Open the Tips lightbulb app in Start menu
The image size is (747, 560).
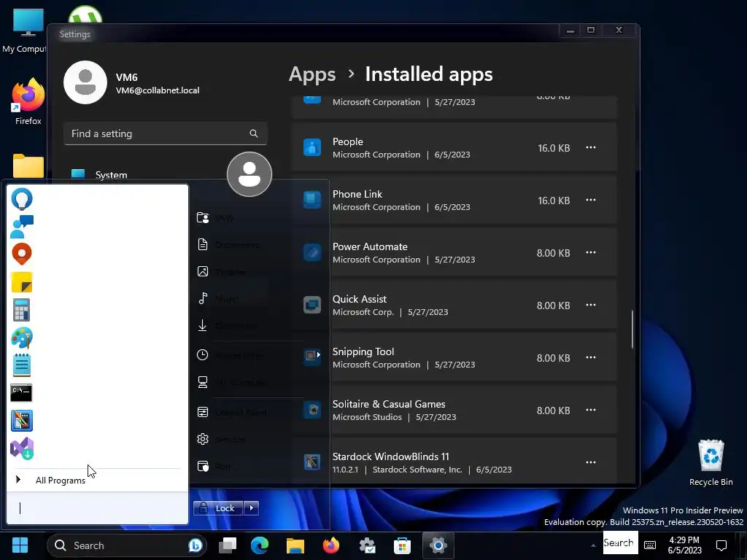coord(21,198)
